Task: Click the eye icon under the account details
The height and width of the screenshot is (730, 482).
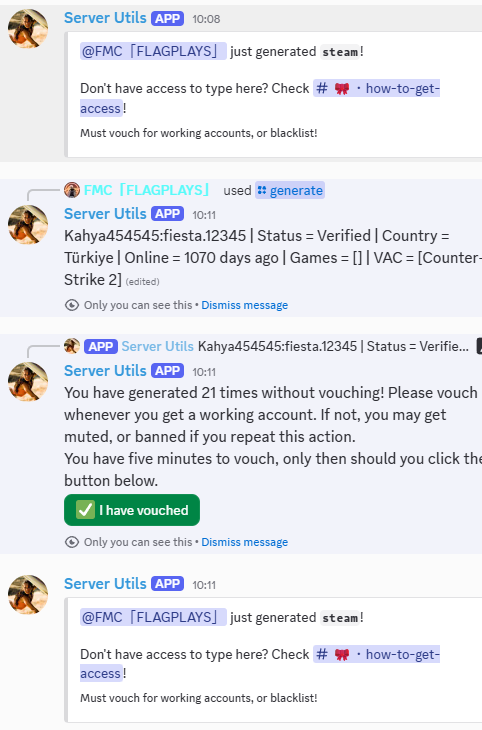Action: point(72,305)
